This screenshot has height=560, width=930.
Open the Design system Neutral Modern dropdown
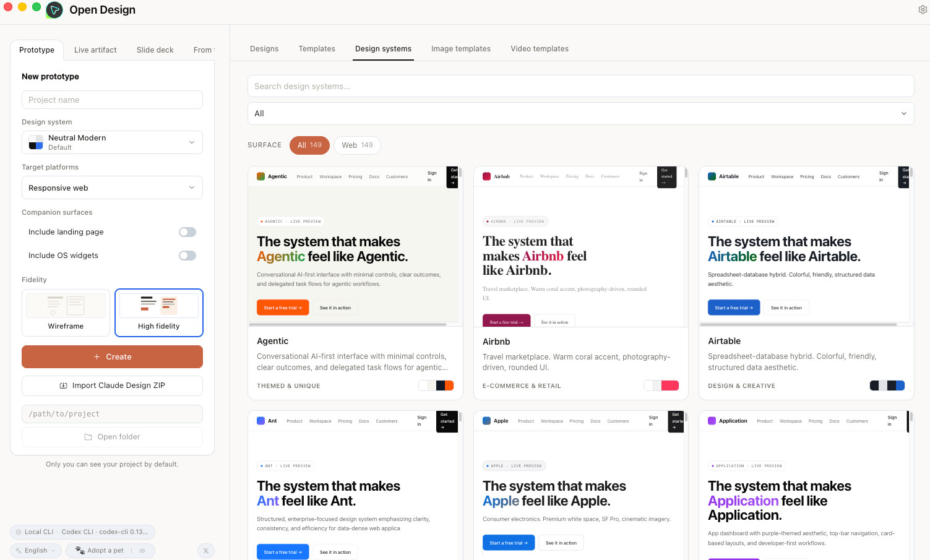[x=112, y=142]
